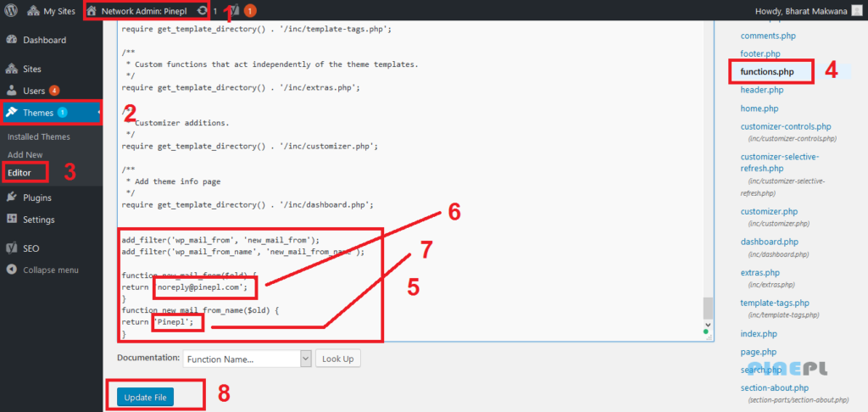Click the Themes paintbrush icon
The height and width of the screenshot is (412, 868).
12,113
